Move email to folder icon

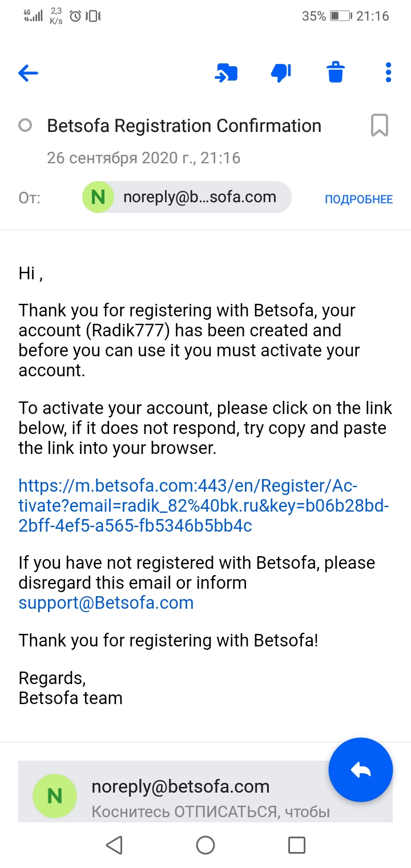pyautogui.click(x=226, y=73)
